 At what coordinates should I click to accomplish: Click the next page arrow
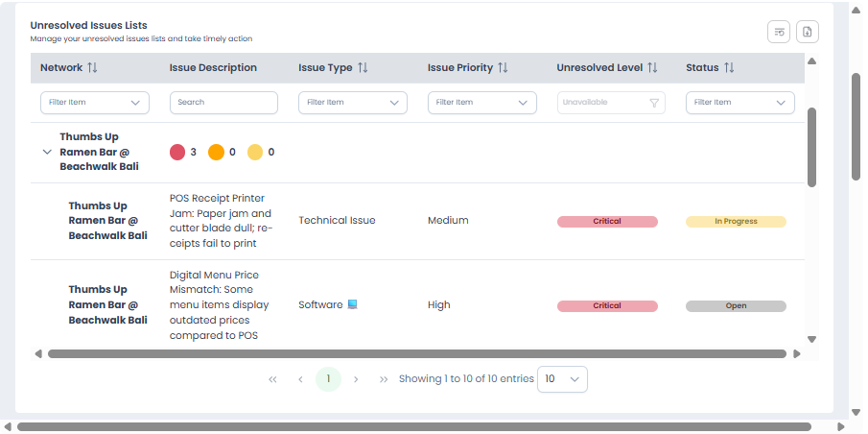pos(356,379)
